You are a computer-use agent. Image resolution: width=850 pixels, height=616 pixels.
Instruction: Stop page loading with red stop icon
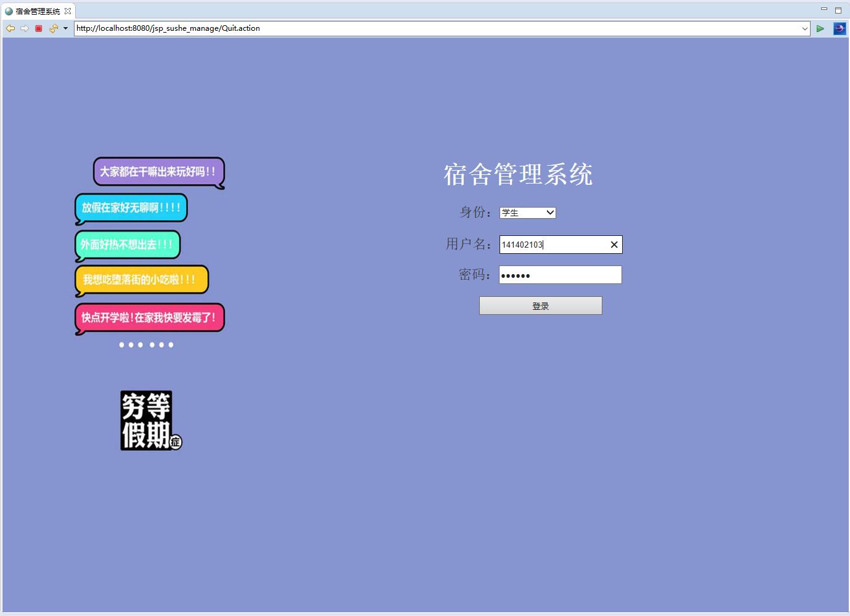38,28
